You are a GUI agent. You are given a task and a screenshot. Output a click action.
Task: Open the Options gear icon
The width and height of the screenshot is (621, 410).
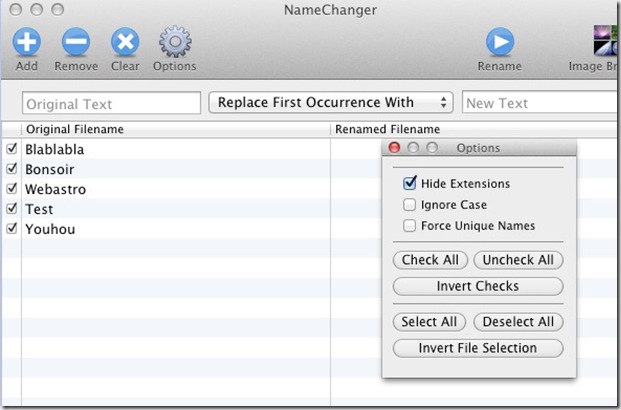(x=175, y=42)
